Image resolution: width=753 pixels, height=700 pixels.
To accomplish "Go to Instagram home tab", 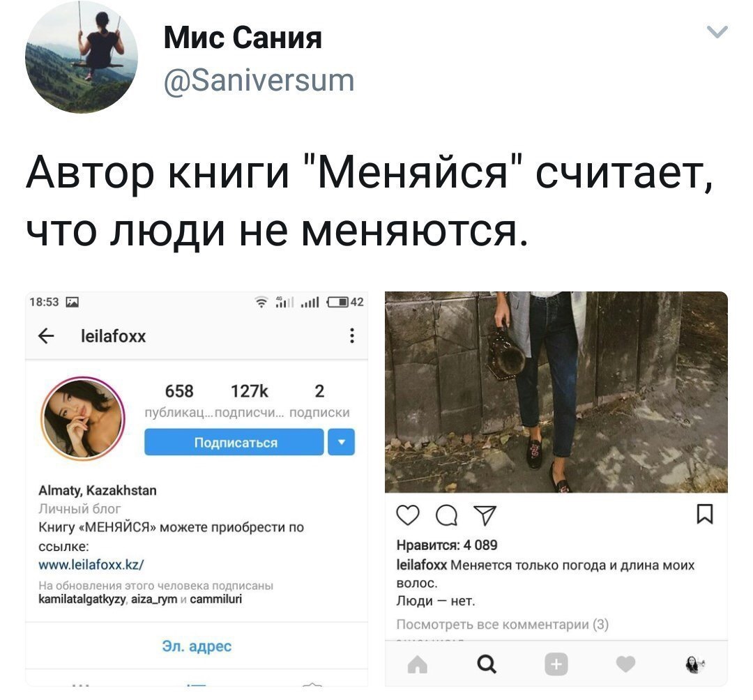I will [x=418, y=665].
